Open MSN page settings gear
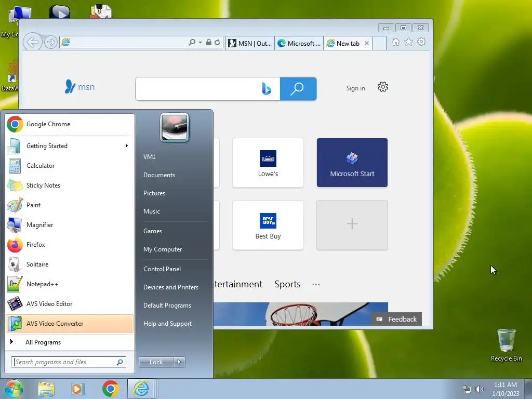 (x=383, y=87)
